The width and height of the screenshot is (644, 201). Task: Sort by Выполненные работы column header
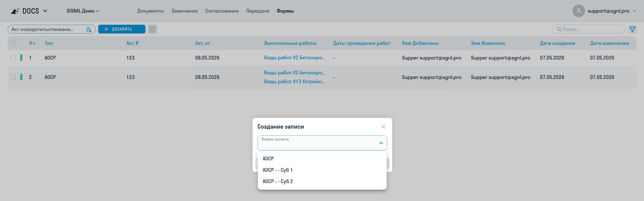(290, 43)
